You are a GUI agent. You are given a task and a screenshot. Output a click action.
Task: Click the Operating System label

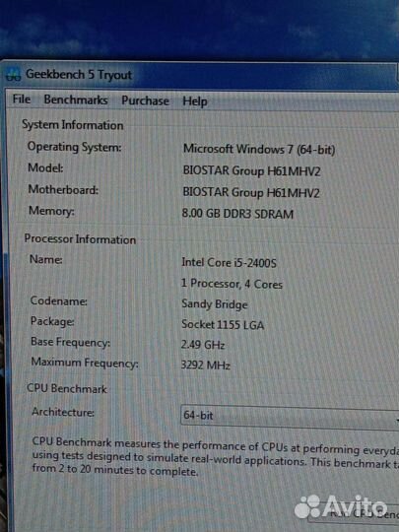click(x=74, y=147)
